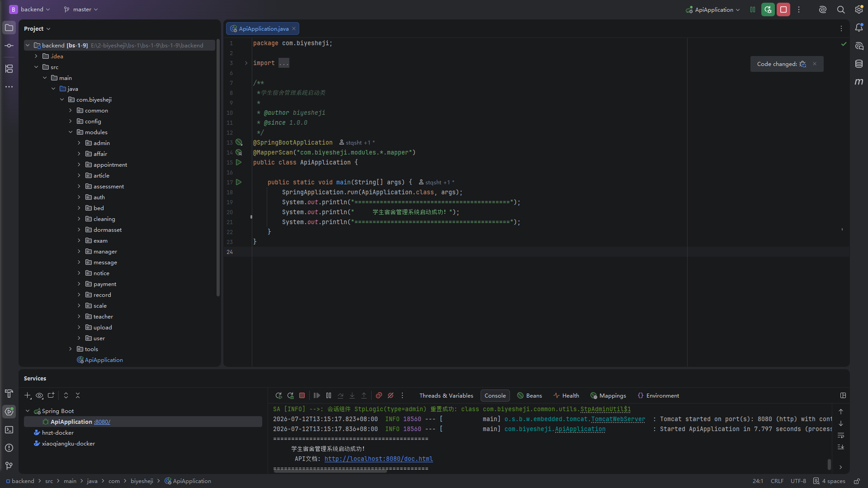This screenshot has width=868, height=488.
Task: Click the red Stop icon in Services console toolbar
Action: [x=302, y=395]
